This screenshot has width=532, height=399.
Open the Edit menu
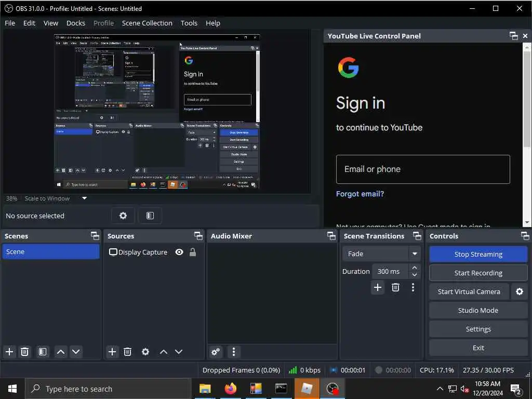[x=29, y=23]
